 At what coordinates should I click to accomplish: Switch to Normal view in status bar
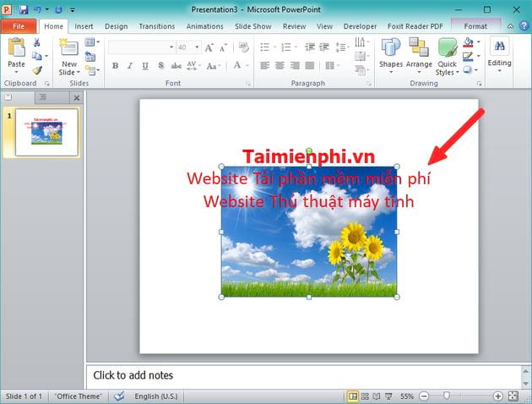[353, 396]
